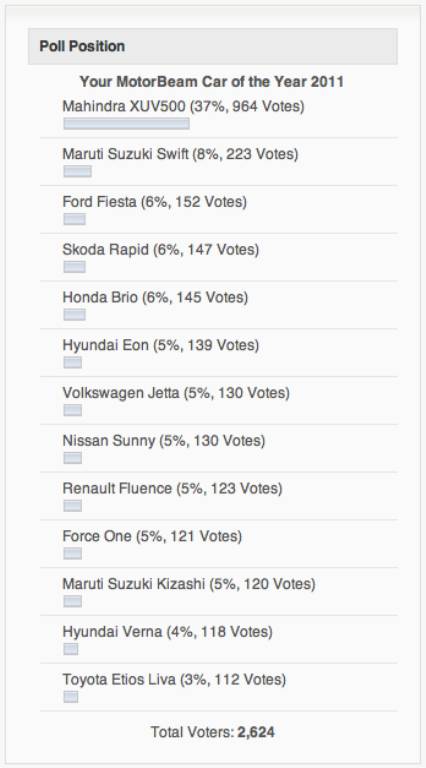
Task: Select the Skoda Rapid result label
Action: tap(161, 250)
